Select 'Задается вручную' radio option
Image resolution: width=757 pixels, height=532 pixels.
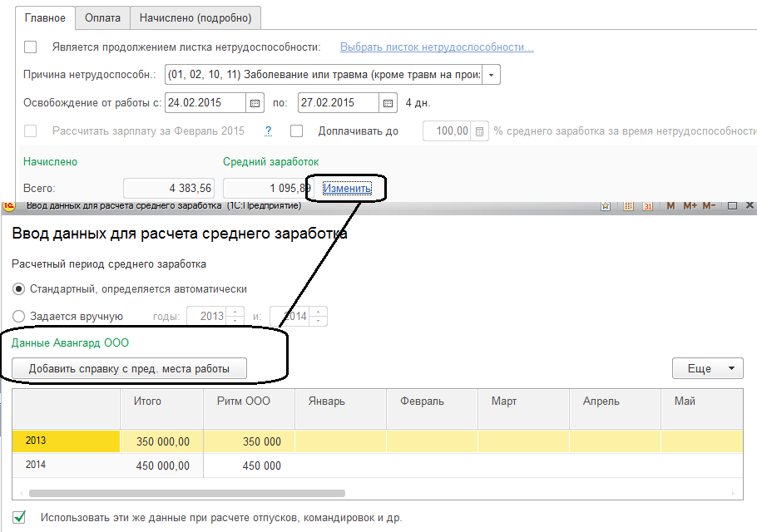(x=18, y=317)
